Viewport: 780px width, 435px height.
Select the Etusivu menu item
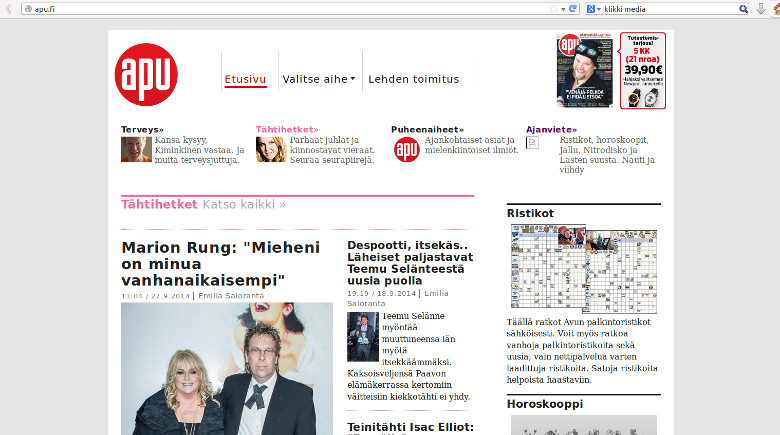(245, 79)
